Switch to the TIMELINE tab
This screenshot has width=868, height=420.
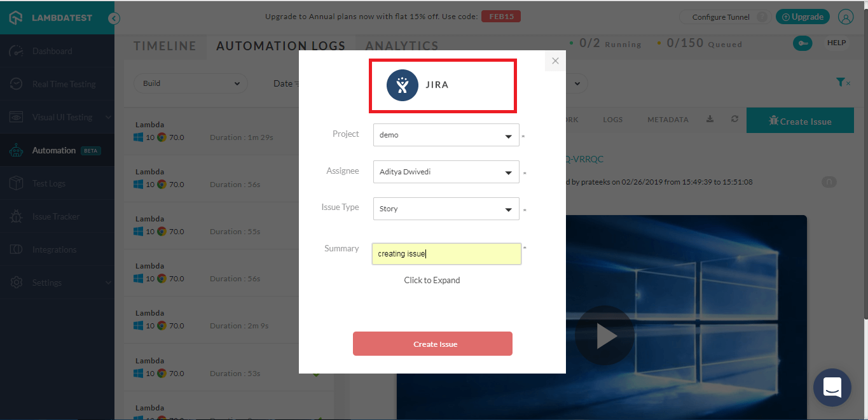[164, 46]
